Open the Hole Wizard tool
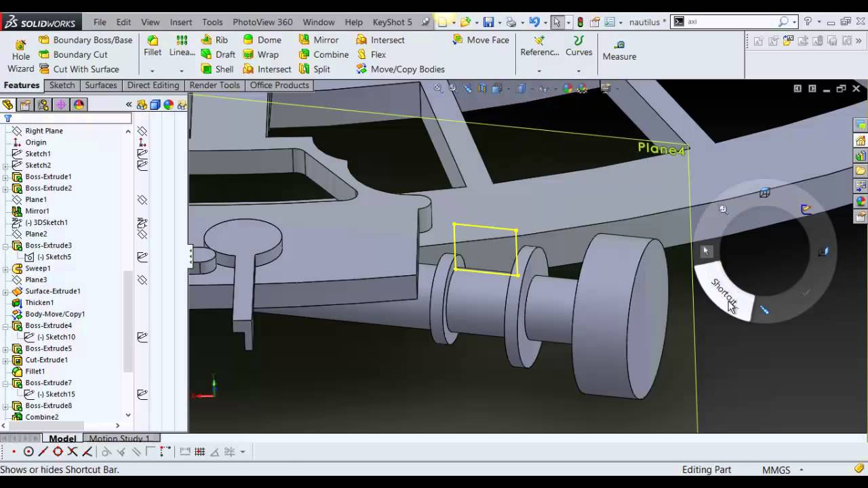 [20, 57]
